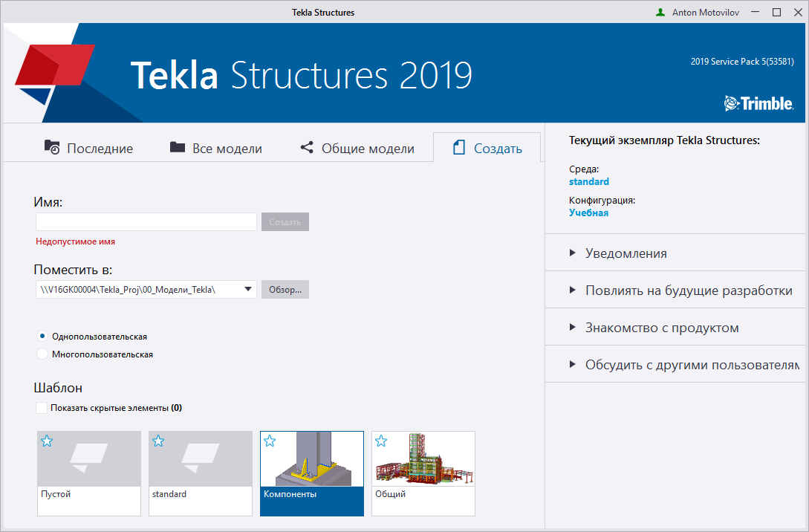
Task: Favorite the Компоненты template star
Action: [x=270, y=441]
